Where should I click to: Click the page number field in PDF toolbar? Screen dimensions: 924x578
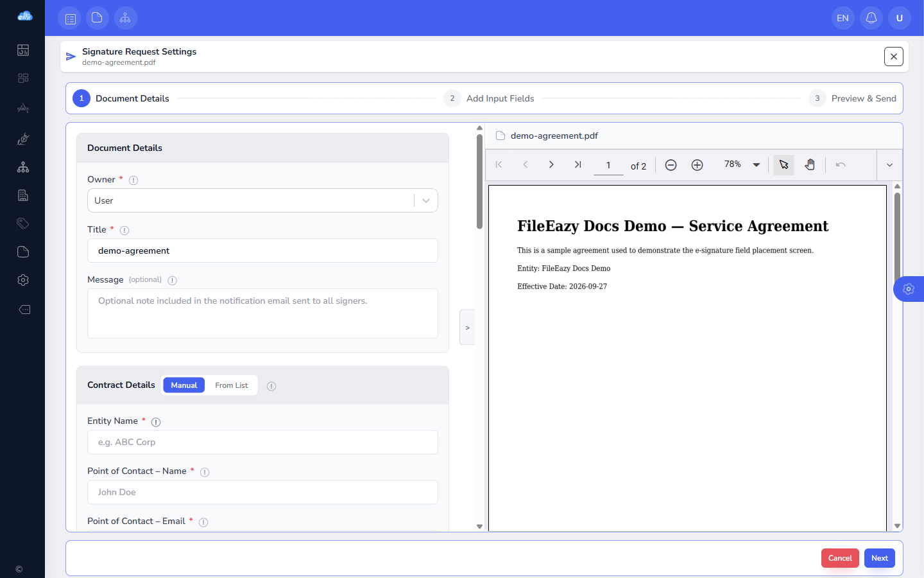click(x=608, y=165)
